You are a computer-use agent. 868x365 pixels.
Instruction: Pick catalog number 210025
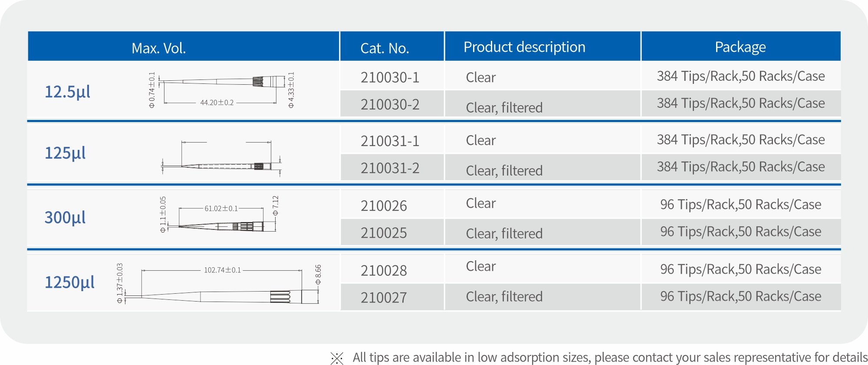click(384, 233)
